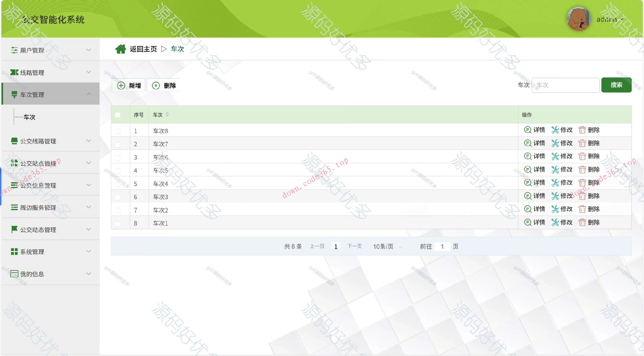Image resolution: width=644 pixels, height=356 pixels.
Task: Click the 车次 breadcrumb item
Action: pos(177,49)
